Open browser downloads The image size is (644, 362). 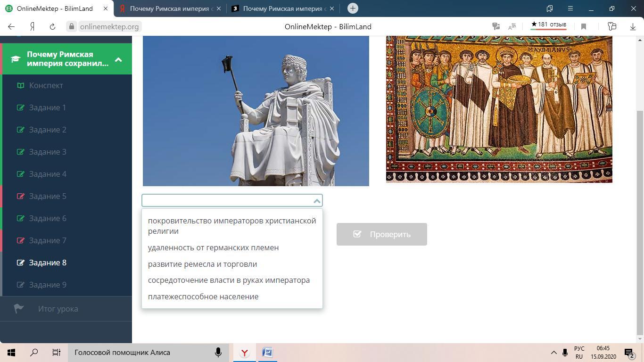coord(633,26)
